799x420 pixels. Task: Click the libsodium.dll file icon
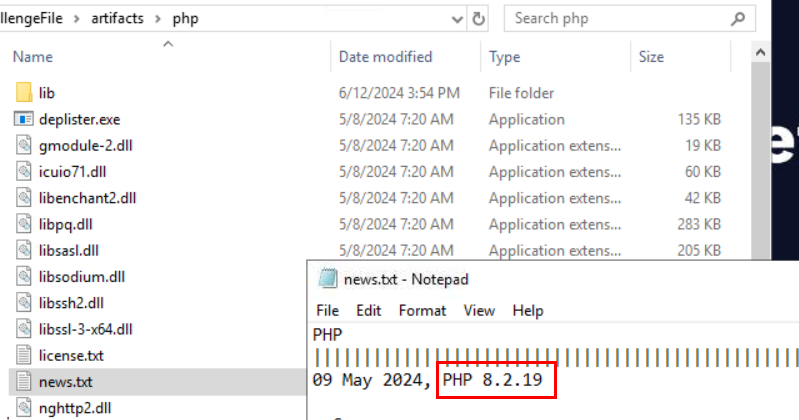click(x=23, y=277)
